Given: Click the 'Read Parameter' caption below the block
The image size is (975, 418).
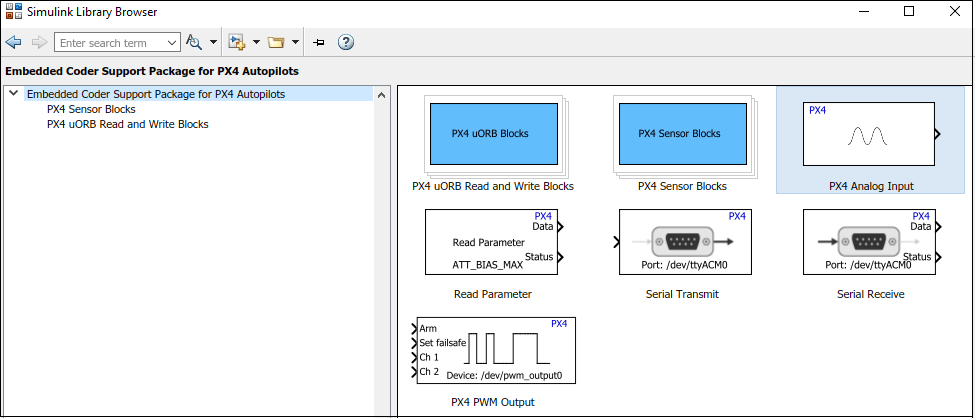Looking at the screenshot, I should [x=493, y=294].
